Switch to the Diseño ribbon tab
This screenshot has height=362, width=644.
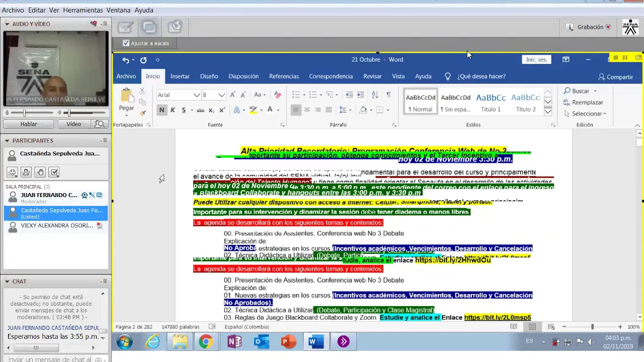point(209,76)
